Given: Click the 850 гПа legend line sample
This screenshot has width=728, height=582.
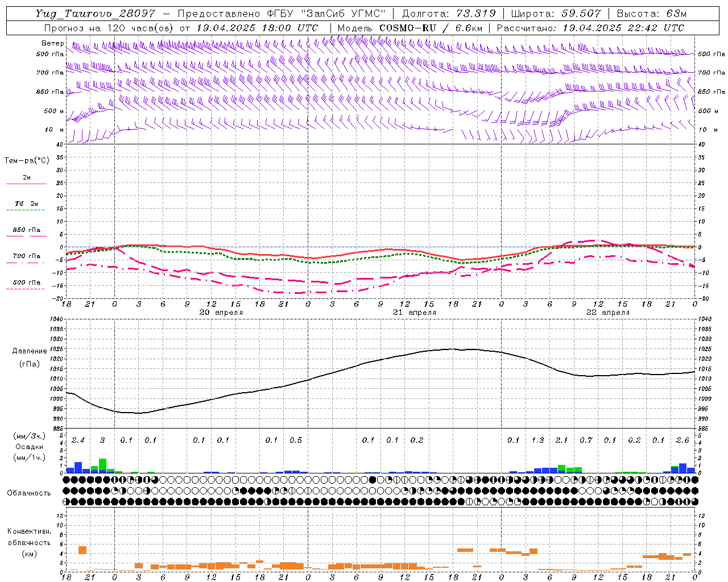Looking at the screenshot, I should point(26,236).
